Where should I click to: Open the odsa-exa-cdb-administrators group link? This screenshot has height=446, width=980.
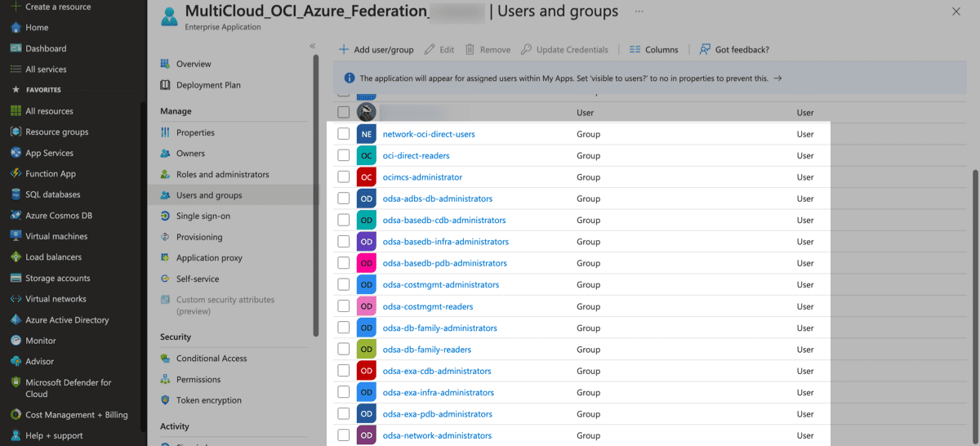coord(437,371)
